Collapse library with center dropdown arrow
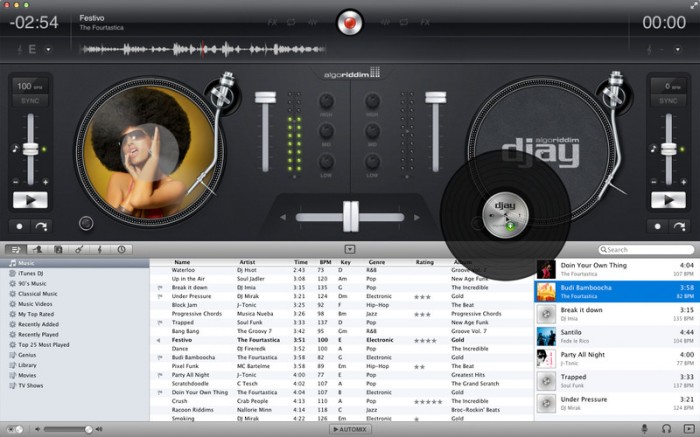The width and height of the screenshot is (700, 437). [x=350, y=250]
